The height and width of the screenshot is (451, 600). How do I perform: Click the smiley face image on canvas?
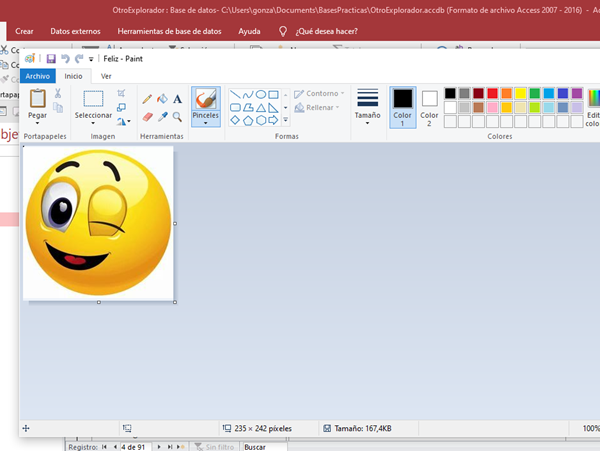(x=98, y=222)
